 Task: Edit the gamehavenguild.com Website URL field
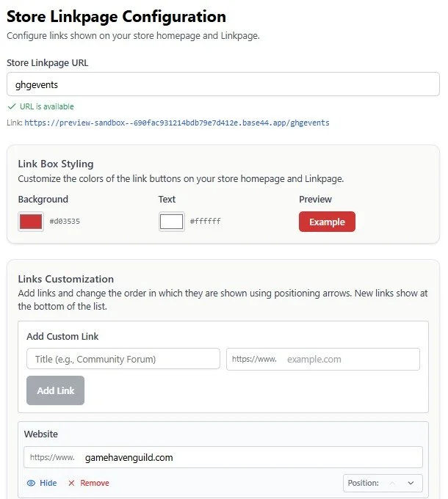tap(223, 457)
